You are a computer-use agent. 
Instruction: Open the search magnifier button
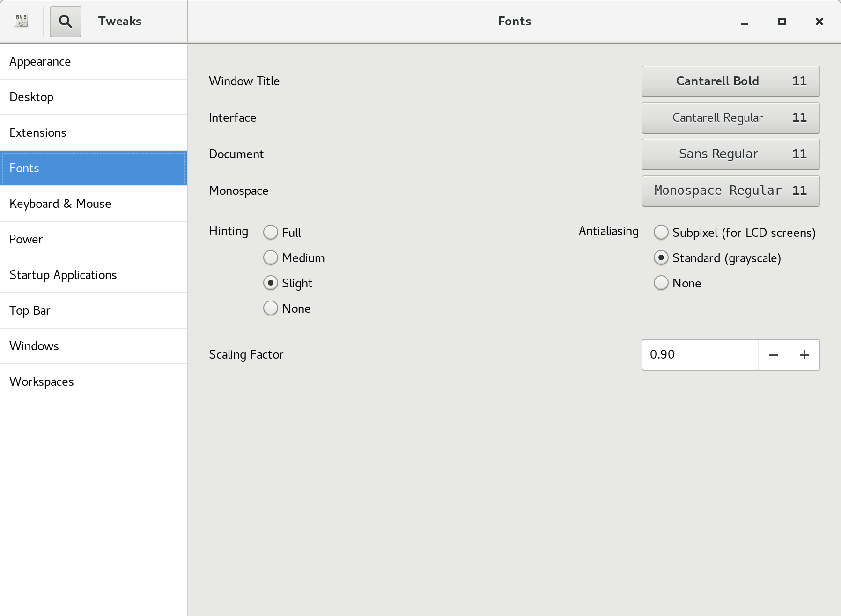[x=66, y=22]
